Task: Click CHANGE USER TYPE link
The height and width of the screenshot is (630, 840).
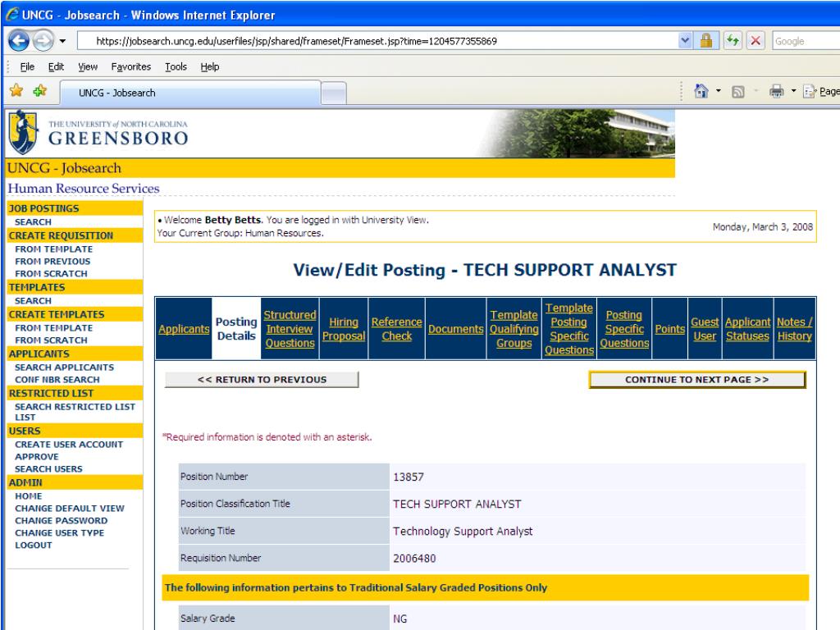Action: pyautogui.click(x=59, y=533)
